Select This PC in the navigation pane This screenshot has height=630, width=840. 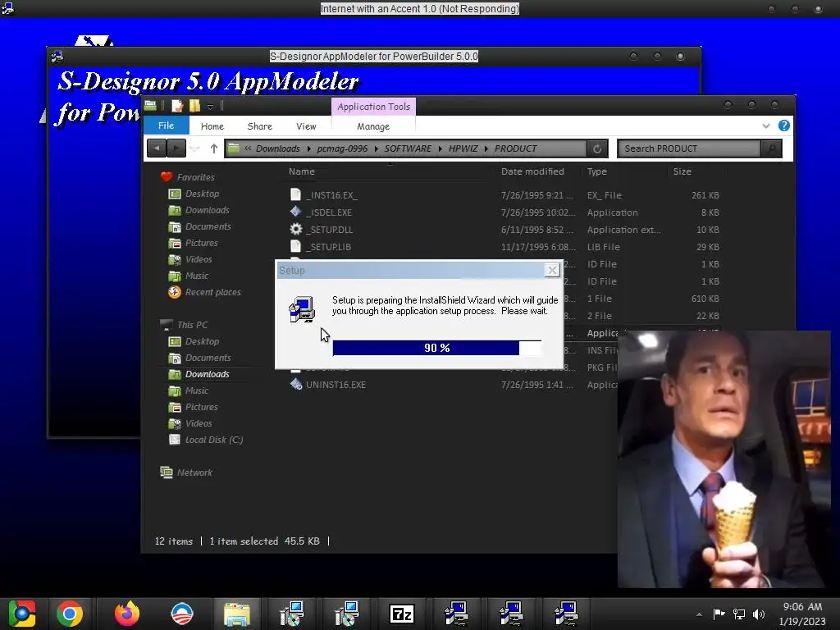coord(192,325)
